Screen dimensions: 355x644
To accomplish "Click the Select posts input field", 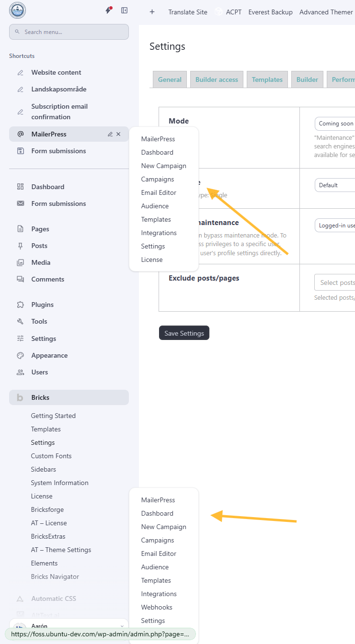I will tap(335, 282).
